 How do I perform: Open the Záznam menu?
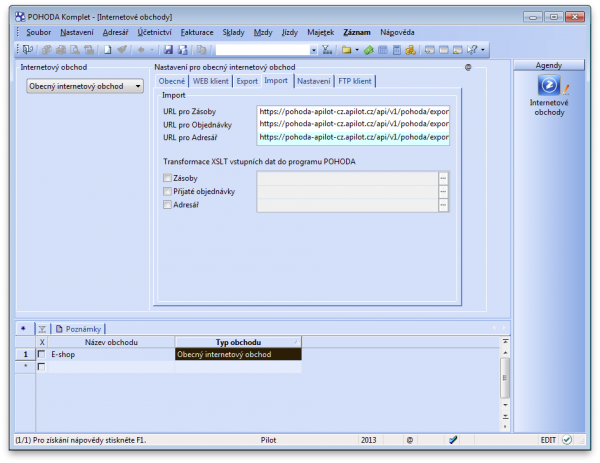click(357, 33)
